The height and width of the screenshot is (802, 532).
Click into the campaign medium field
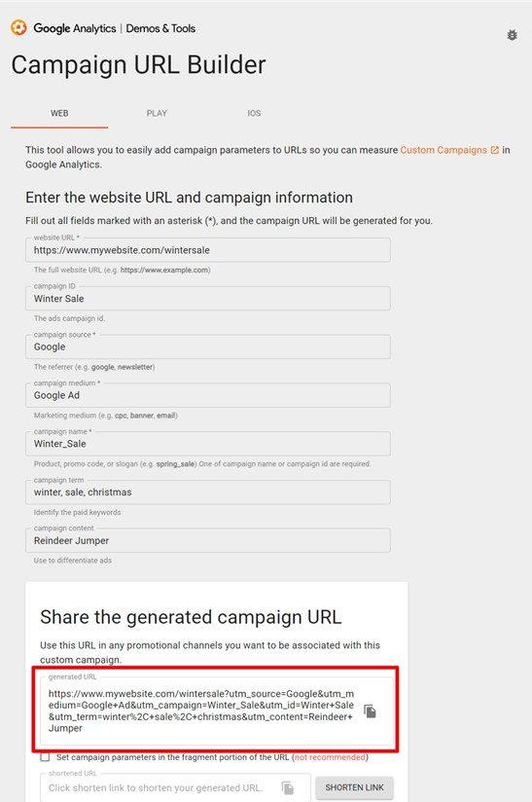click(x=208, y=395)
